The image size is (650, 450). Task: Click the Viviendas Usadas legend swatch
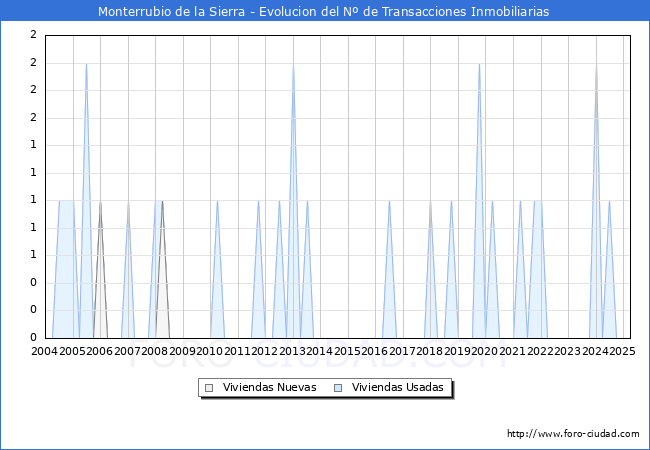pyautogui.click(x=338, y=388)
